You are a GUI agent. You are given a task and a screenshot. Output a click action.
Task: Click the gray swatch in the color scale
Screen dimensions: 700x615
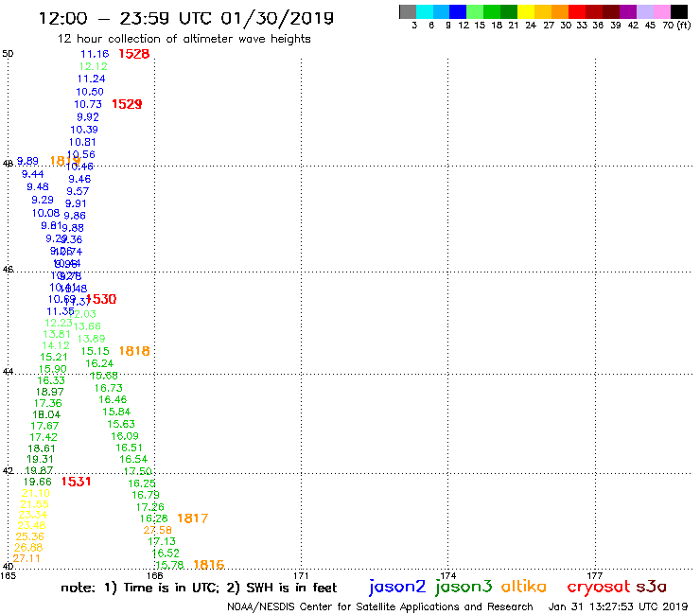pos(408,11)
